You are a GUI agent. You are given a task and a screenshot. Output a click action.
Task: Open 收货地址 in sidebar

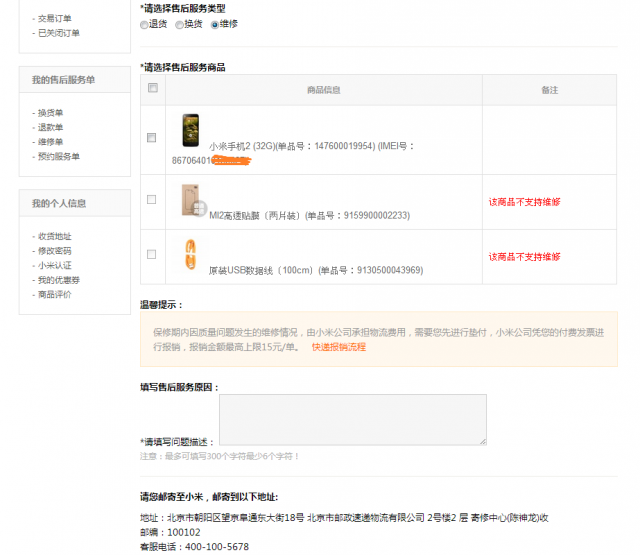tap(55, 236)
